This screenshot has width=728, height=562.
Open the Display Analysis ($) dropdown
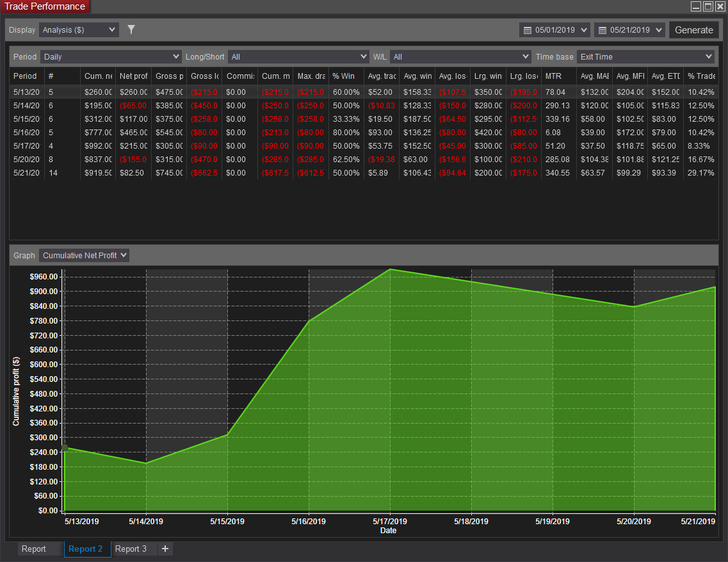pos(79,29)
